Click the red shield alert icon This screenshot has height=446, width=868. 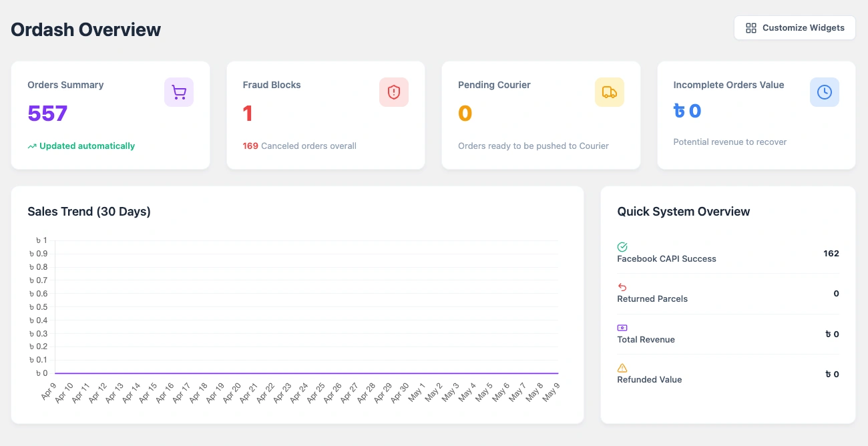(x=394, y=92)
